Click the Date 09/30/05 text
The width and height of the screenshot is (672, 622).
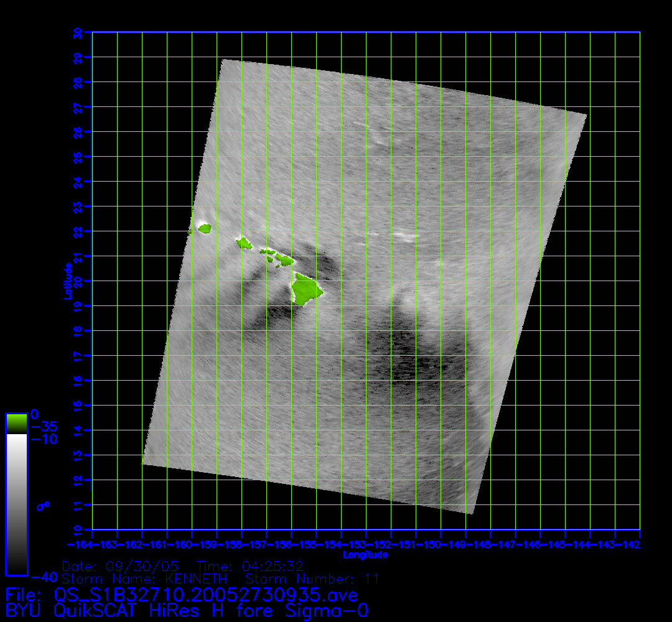pyautogui.click(x=120, y=567)
